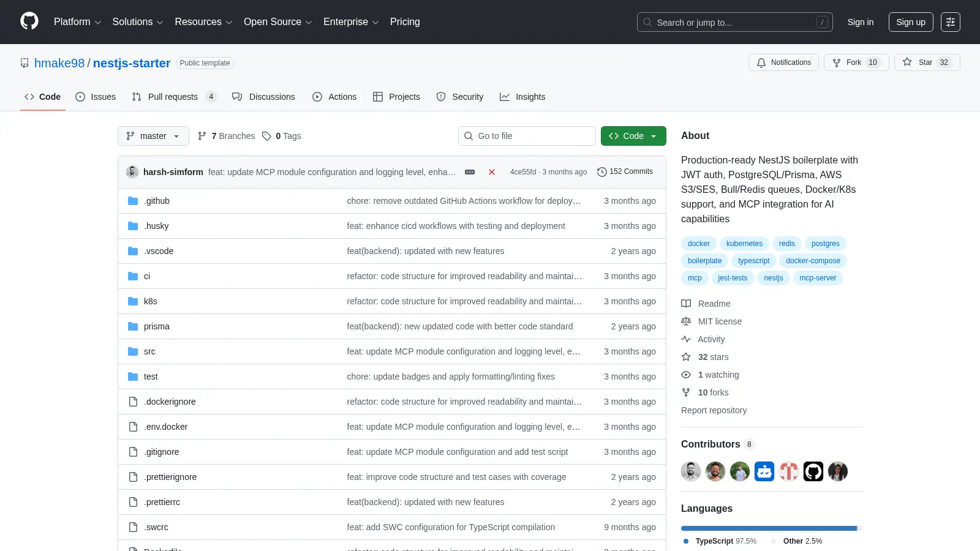Click the failed status X icon on latest commit
The height and width of the screenshot is (551, 980).
click(x=491, y=172)
